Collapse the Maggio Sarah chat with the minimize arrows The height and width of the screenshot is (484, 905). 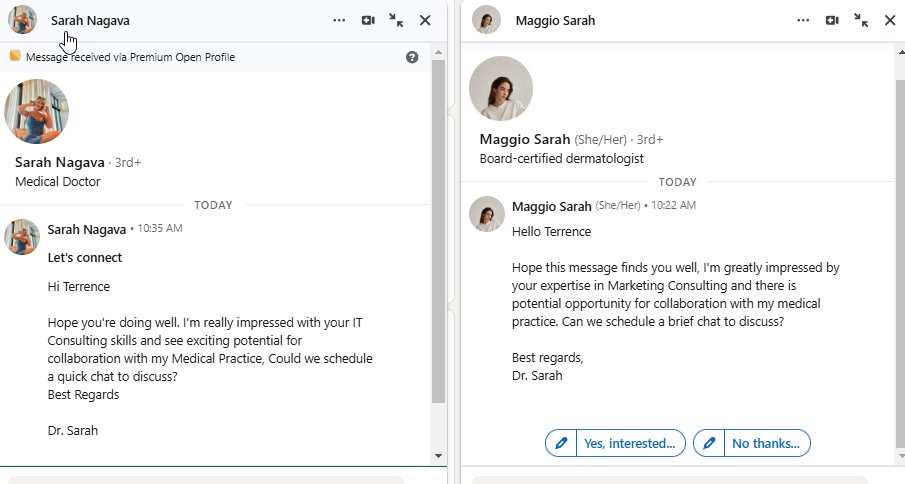(861, 20)
